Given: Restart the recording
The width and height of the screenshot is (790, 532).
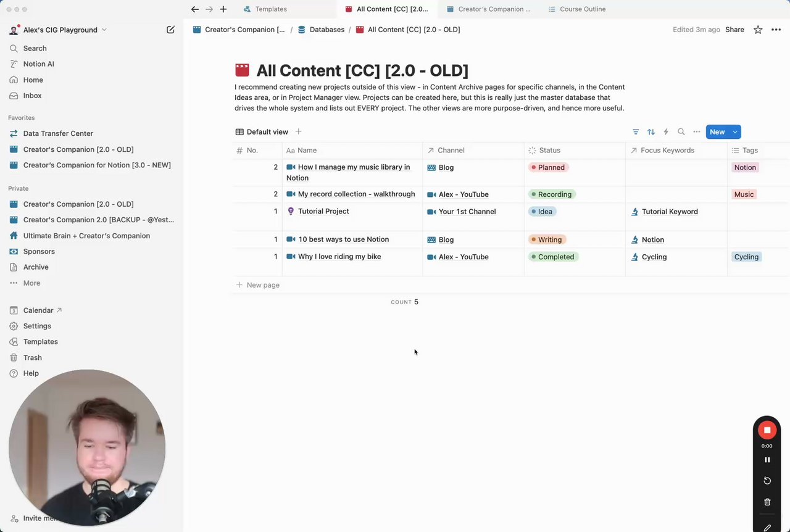Looking at the screenshot, I should point(767,481).
